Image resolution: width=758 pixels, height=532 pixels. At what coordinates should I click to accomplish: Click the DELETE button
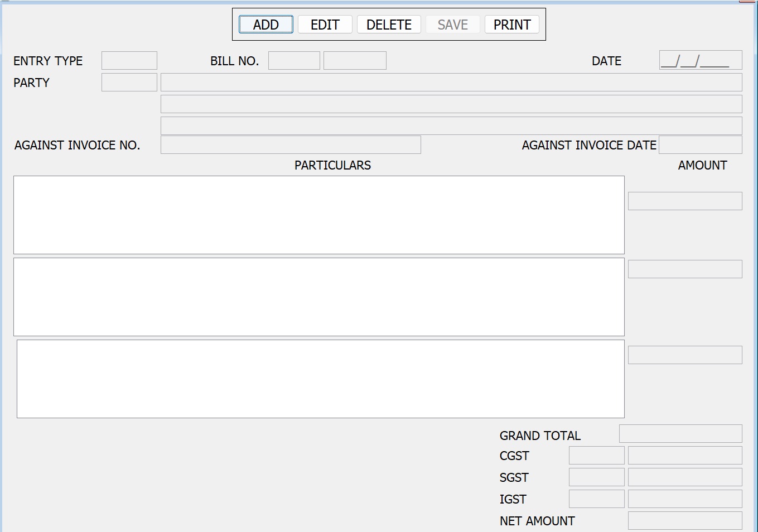[389, 25]
